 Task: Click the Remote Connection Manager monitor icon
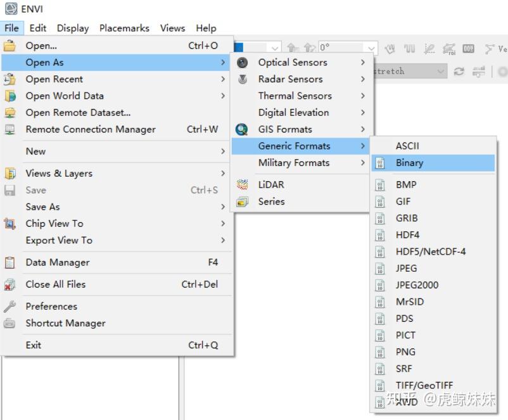pyautogui.click(x=10, y=130)
